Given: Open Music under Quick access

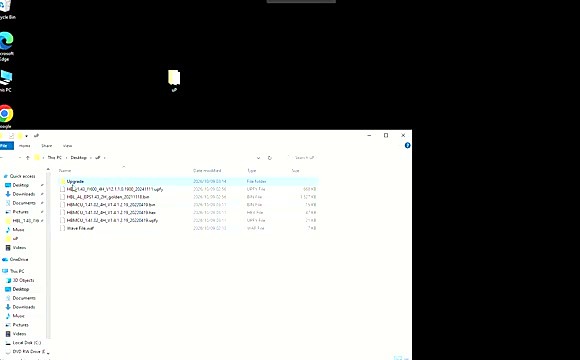Looking at the screenshot, I should point(18,229).
